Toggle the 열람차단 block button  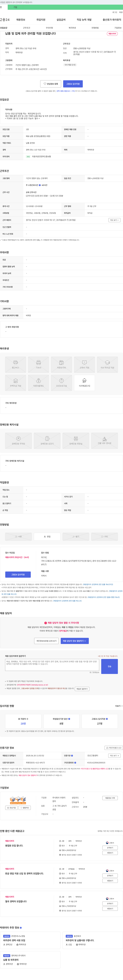pyautogui.click(x=25, y=808)
